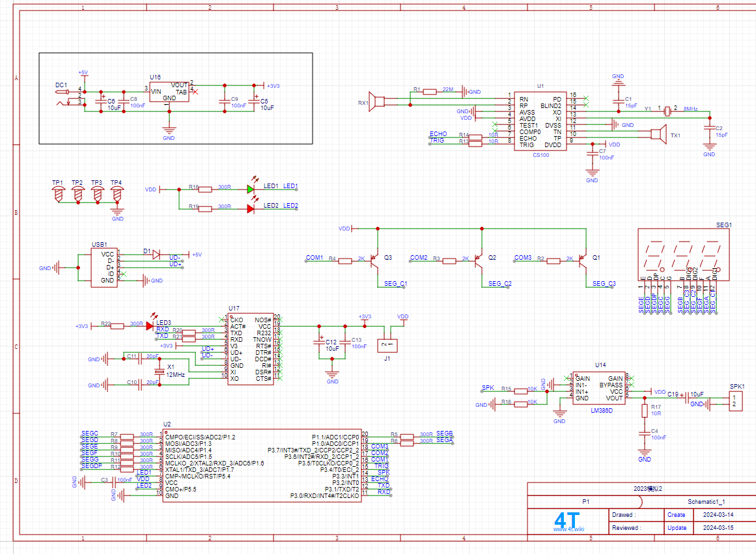Click transistor Q3 symbol
The height and width of the screenshot is (554, 756).
[x=375, y=261]
